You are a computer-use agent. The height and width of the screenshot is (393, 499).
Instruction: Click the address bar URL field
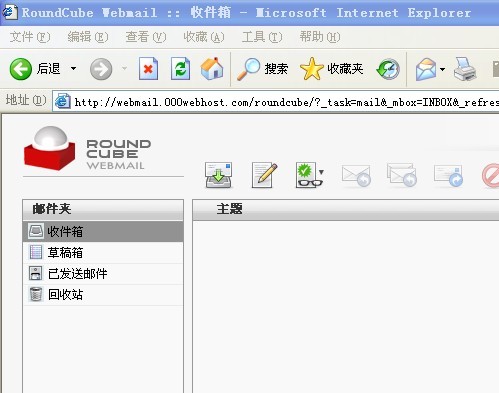click(x=276, y=101)
